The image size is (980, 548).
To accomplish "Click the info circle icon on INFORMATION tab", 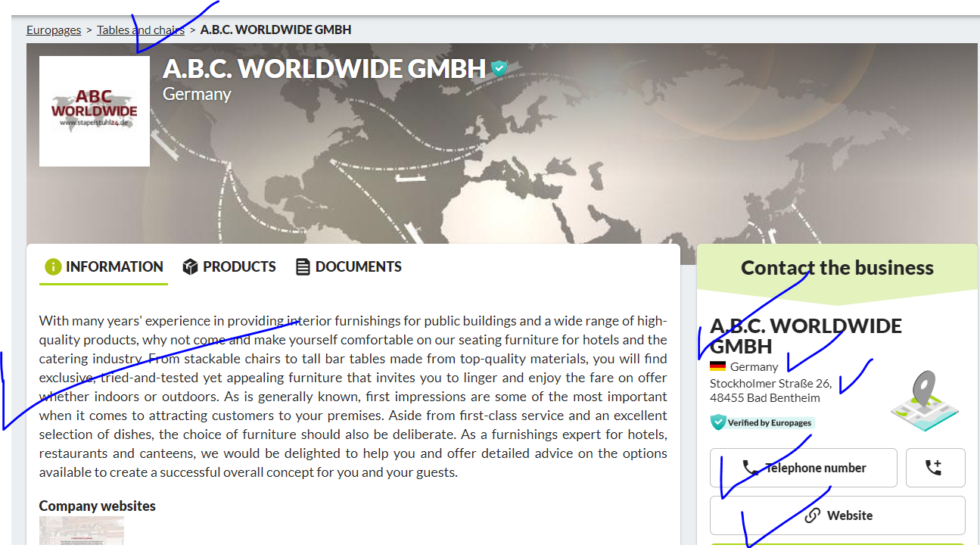I will pos(53,267).
